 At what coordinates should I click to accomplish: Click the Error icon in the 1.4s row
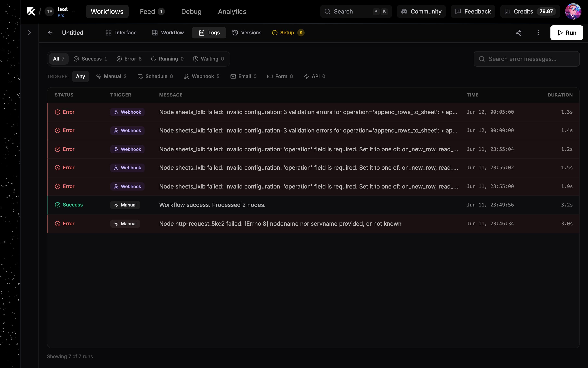tap(58, 130)
